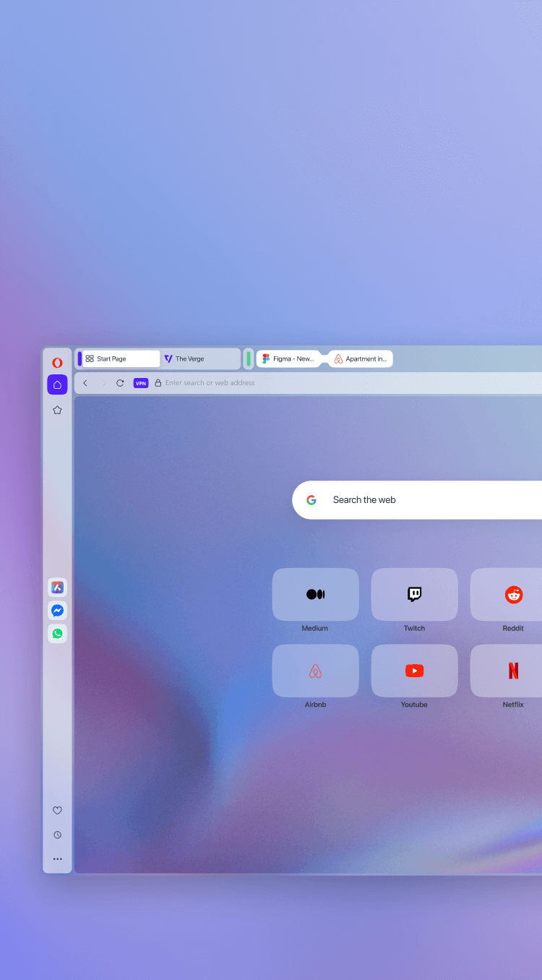Image resolution: width=542 pixels, height=980 pixels.
Task: Open the Twitch speed dial tile
Action: pos(414,594)
